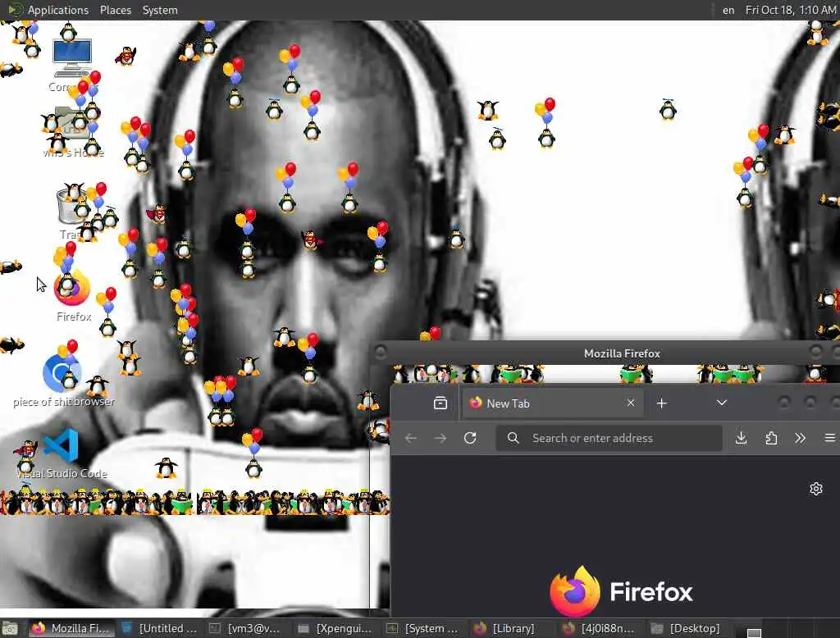Open the window menu on Firefox title bar
This screenshot has height=638, width=840.
click(380, 352)
